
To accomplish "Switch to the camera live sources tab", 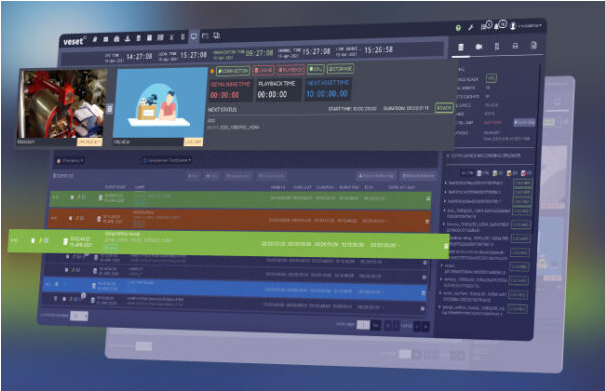I will 479,47.
